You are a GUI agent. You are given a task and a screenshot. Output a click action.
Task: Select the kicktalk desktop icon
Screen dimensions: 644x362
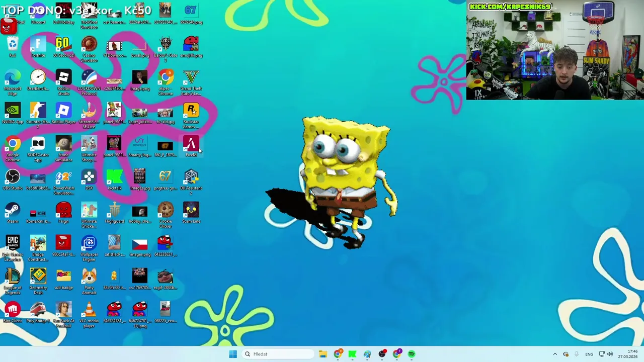click(x=114, y=179)
